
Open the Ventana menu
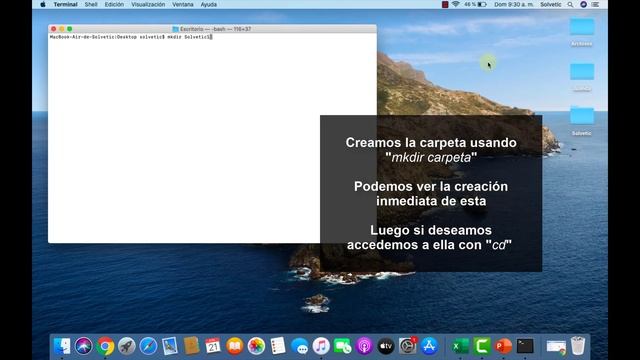point(182,4)
